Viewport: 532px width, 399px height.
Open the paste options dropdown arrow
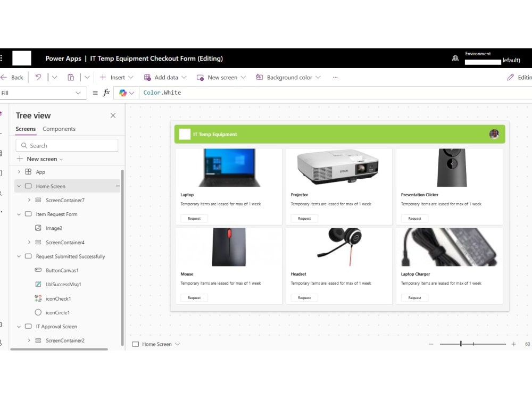87,77
